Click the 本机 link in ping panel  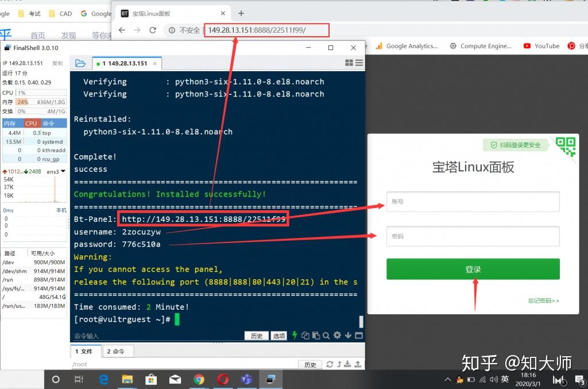coord(61,210)
